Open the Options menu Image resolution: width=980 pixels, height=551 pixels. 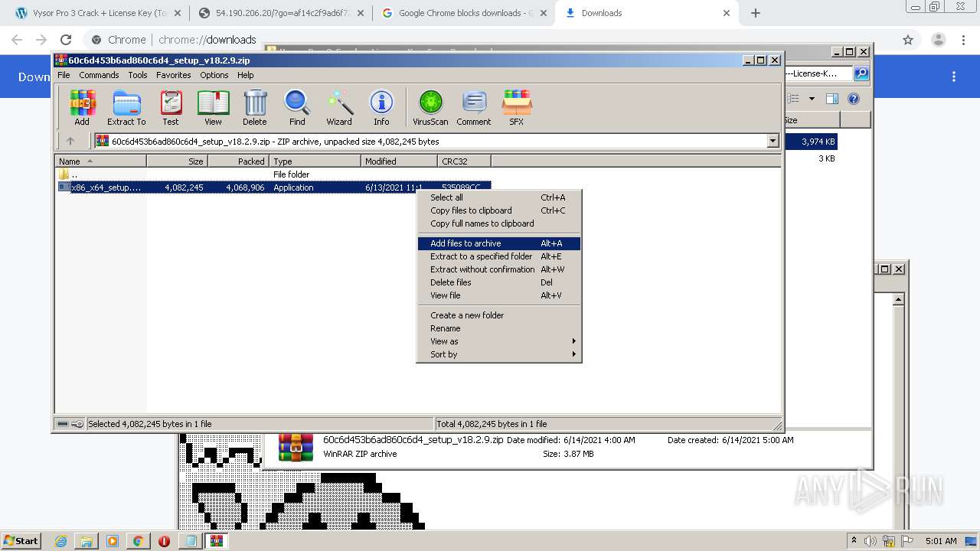[x=214, y=75]
